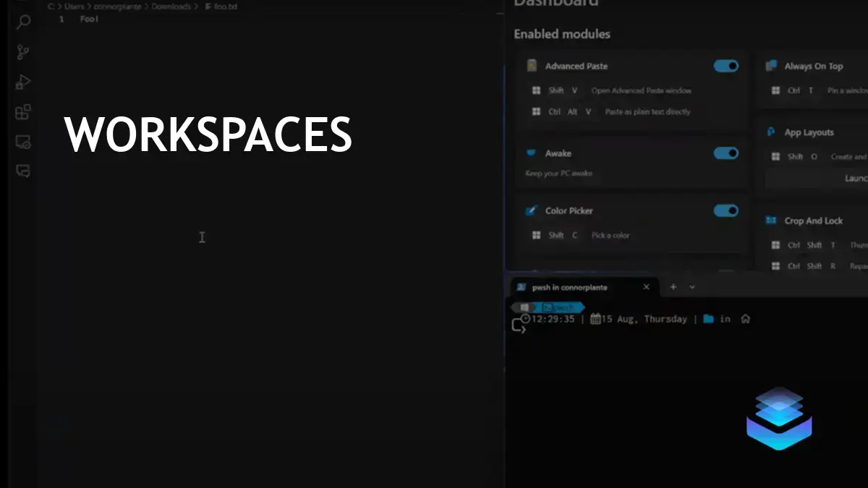The width and height of the screenshot is (868, 488).
Task: Disable the Color Picker module
Action: pyautogui.click(x=726, y=210)
